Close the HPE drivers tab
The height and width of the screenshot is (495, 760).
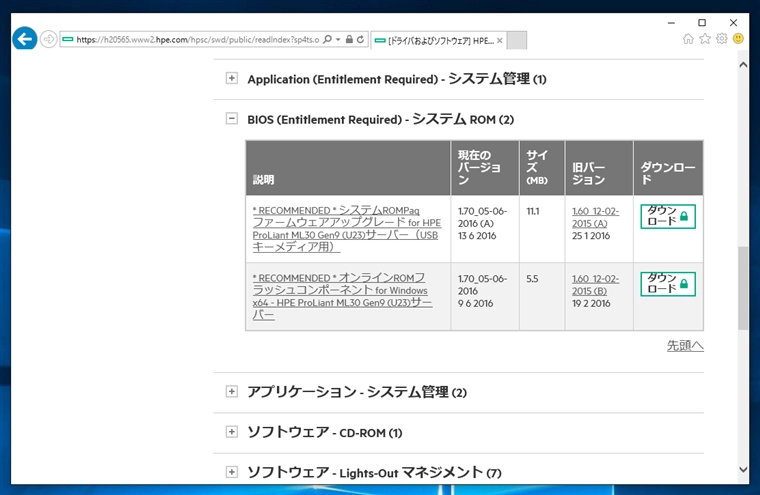click(500, 41)
